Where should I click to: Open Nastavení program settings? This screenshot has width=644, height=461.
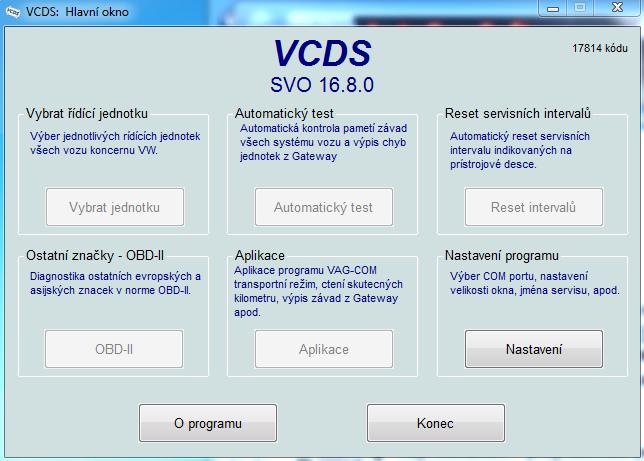(534, 349)
